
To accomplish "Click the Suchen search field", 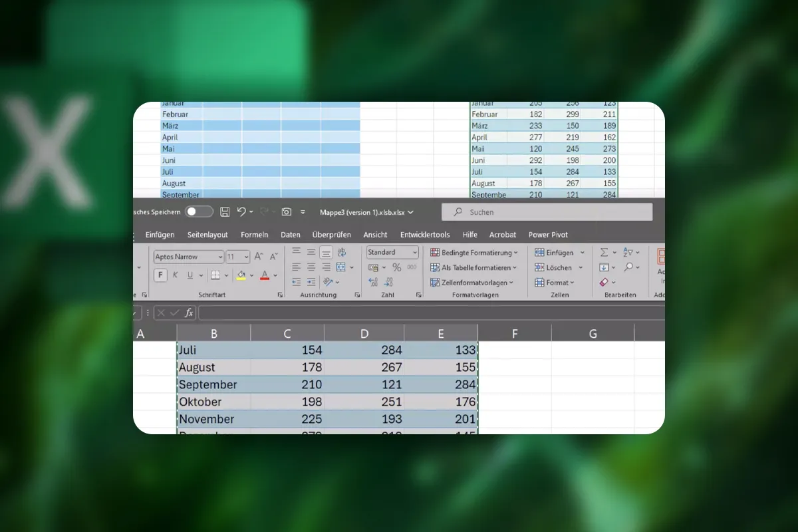I will click(x=547, y=212).
